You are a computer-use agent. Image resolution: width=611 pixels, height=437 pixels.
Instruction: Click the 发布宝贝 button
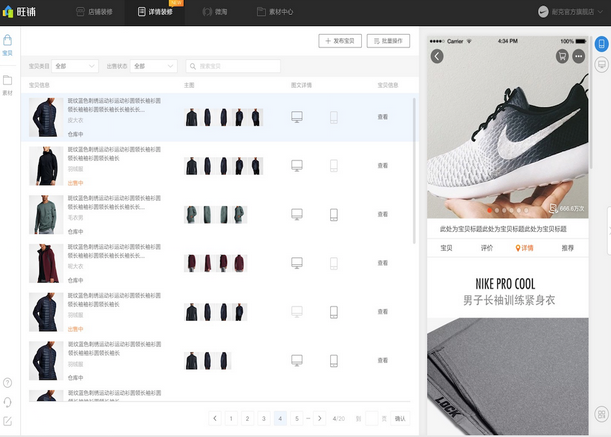tap(340, 41)
